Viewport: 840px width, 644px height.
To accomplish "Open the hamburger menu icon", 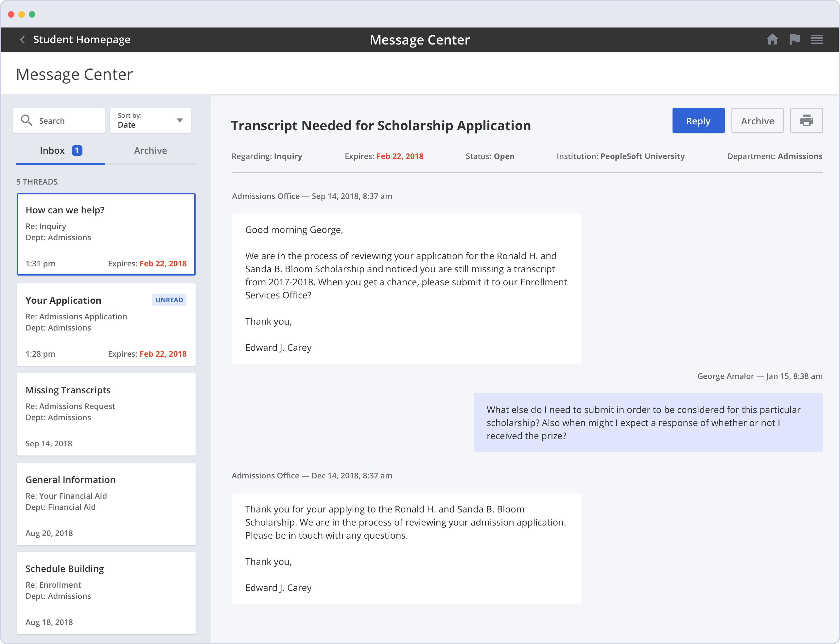I will tap(817, 40).
